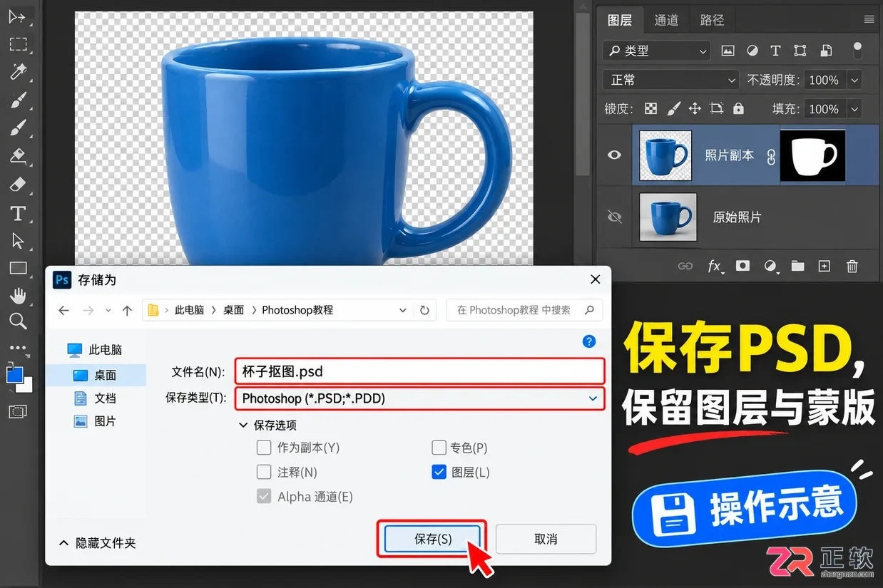Check 注释(N) checkbox
Screen dimensions: 883x588
click(x=264, y=472)
